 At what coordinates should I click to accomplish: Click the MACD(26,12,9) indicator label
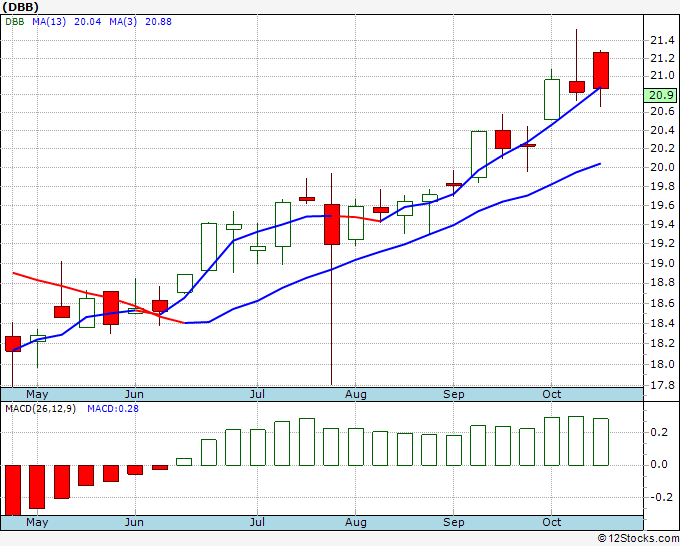coord(40,409)
